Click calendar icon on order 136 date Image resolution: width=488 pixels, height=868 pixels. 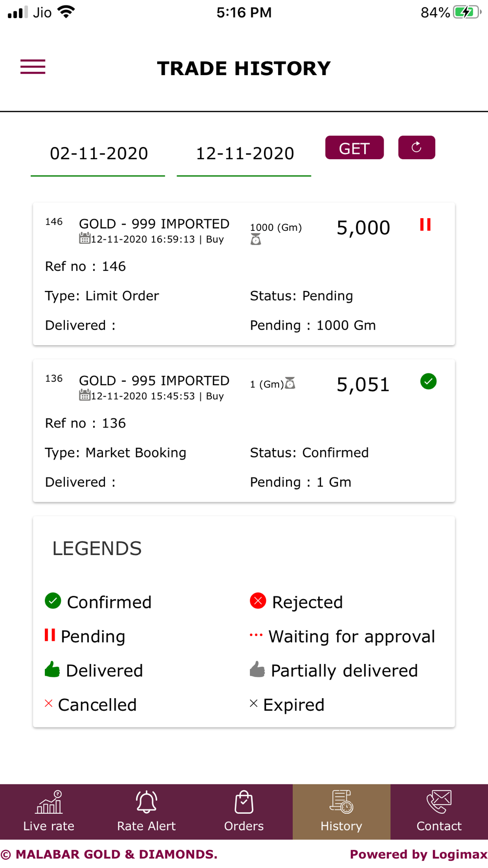point(84,395)
